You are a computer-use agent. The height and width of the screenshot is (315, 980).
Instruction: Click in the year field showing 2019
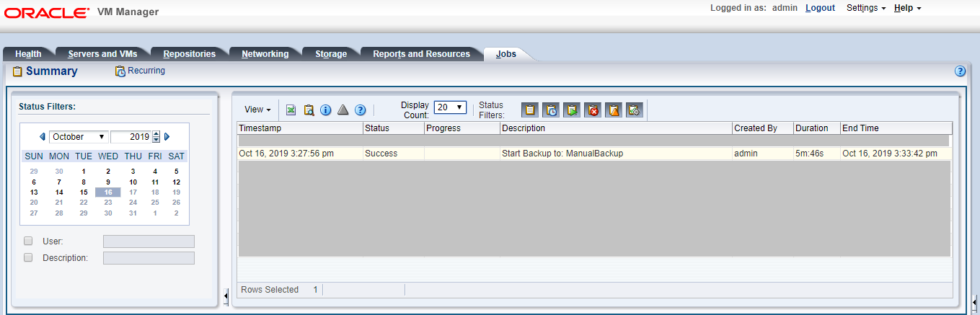[x=131, y=136]
